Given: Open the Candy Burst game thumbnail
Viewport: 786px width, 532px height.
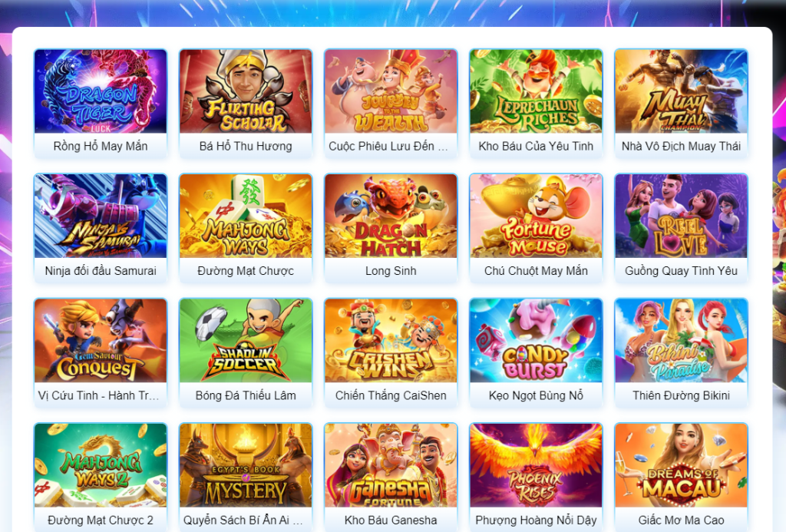Looking at the screenshot, I should pos(536,341).
